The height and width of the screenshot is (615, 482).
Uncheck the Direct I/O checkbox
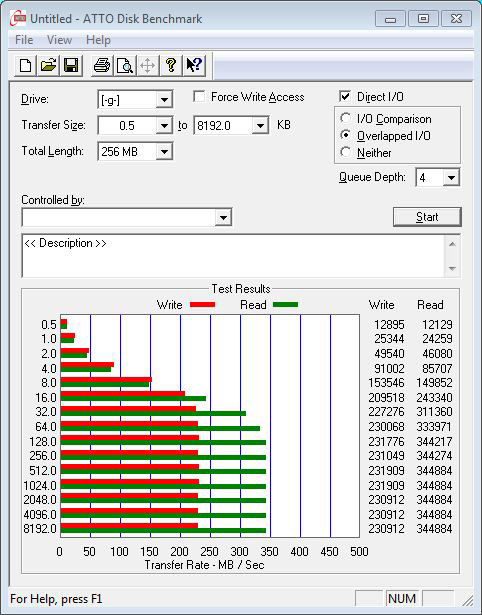point(345,96)
